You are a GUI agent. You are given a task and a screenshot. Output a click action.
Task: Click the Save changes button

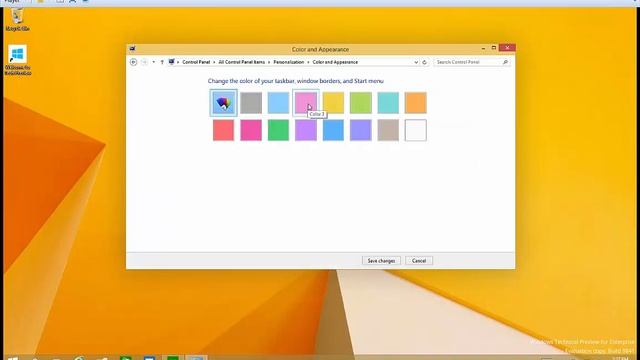[381, 261]
